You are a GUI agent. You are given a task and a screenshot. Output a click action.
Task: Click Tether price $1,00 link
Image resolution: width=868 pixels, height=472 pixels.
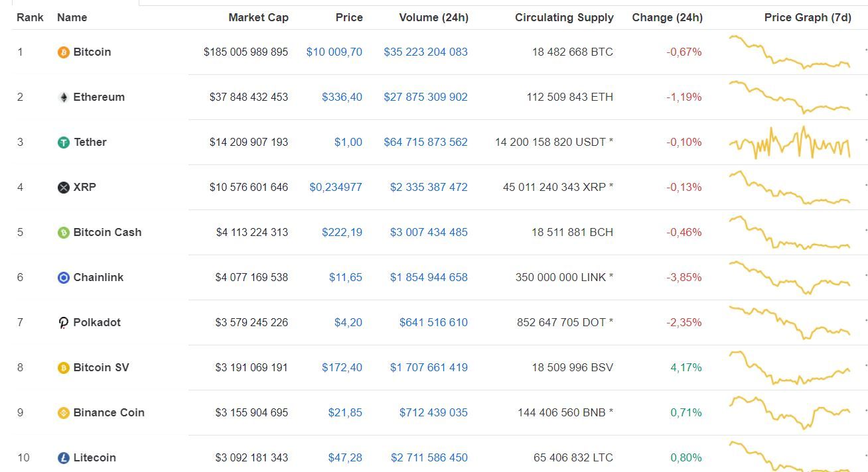point(348,142)
